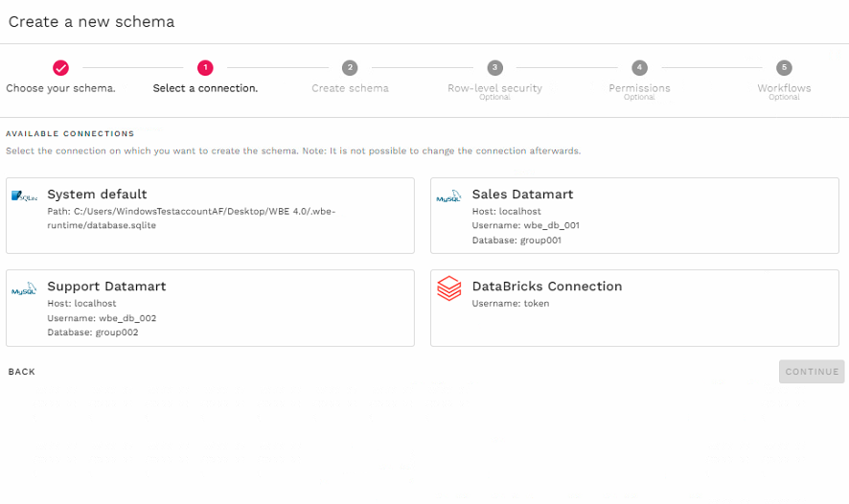Click the SQLite icon on System default
This screenshot has width=849, height=504.
pos(23,195)
